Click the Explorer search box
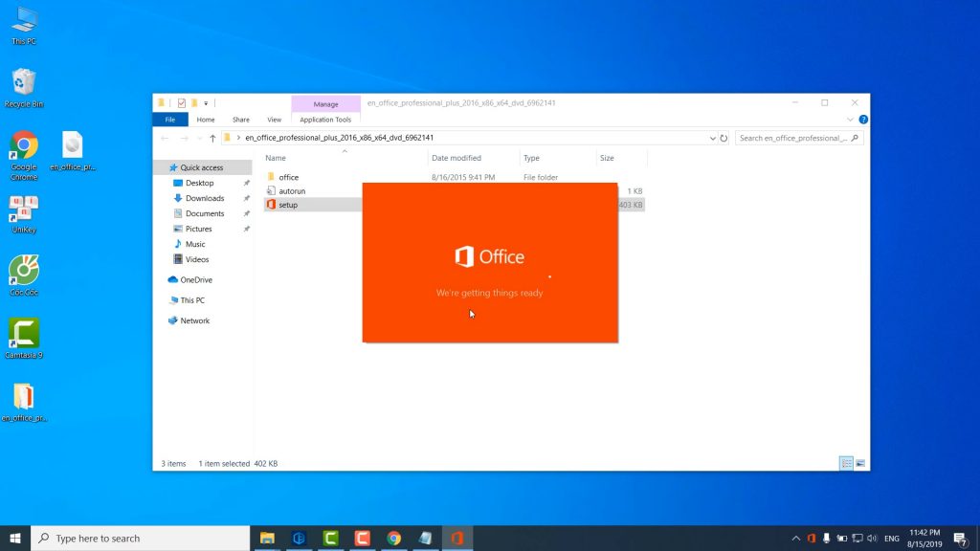Screen dimensions: 980x551 click(799, 138)
